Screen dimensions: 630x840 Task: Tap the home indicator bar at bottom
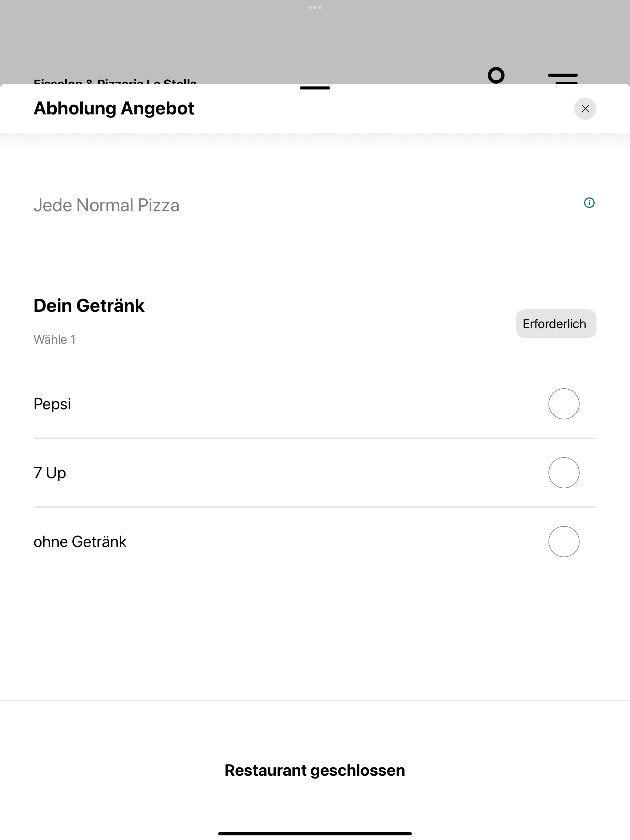(315, 834)
